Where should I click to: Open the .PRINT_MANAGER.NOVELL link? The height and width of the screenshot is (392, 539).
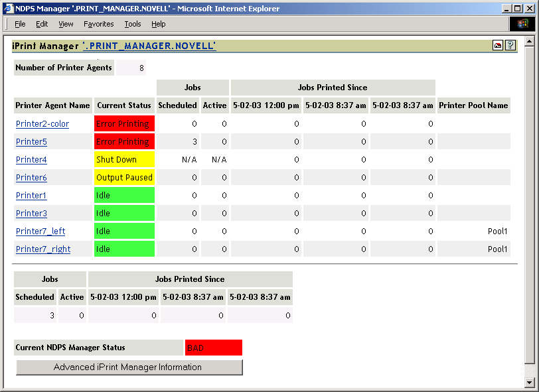[149, 46]
